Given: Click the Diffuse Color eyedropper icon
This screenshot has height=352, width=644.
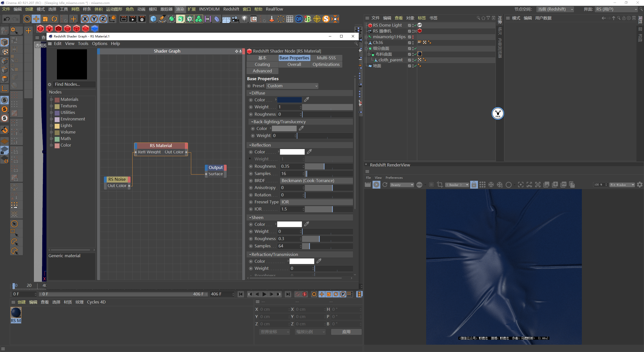Looking at the screenshot, I should (x=306, y=100).
